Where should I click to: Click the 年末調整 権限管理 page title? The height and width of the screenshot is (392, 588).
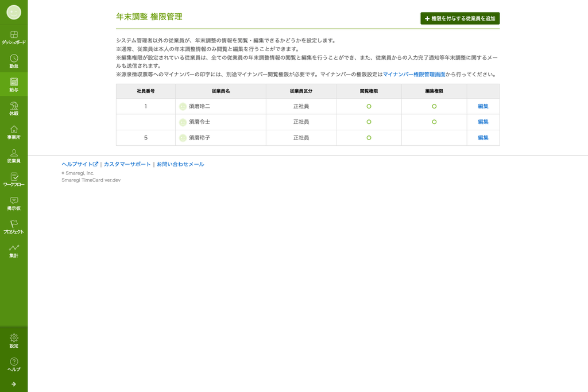149,17
